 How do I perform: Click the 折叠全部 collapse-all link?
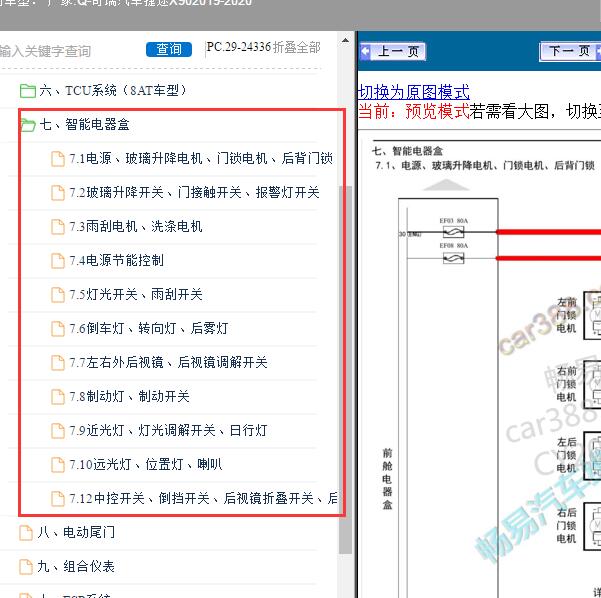click(x=297, y=48)
